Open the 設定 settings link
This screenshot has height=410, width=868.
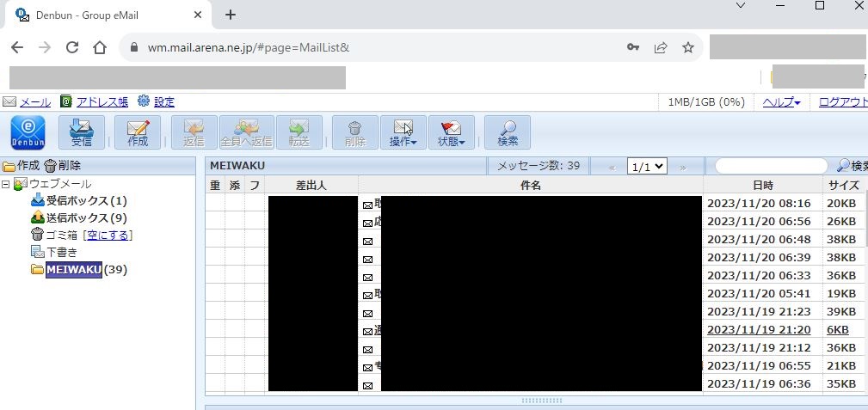click(x=163, y=102)
